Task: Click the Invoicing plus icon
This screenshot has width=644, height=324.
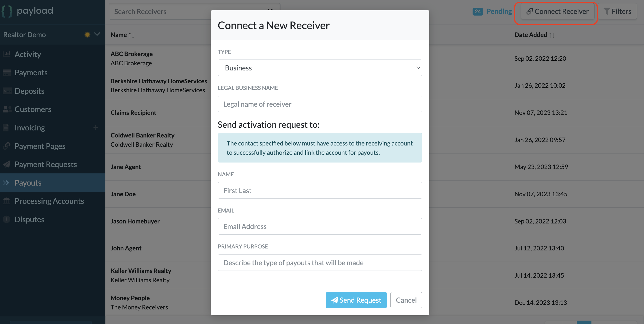Action: tap(95, 128)
